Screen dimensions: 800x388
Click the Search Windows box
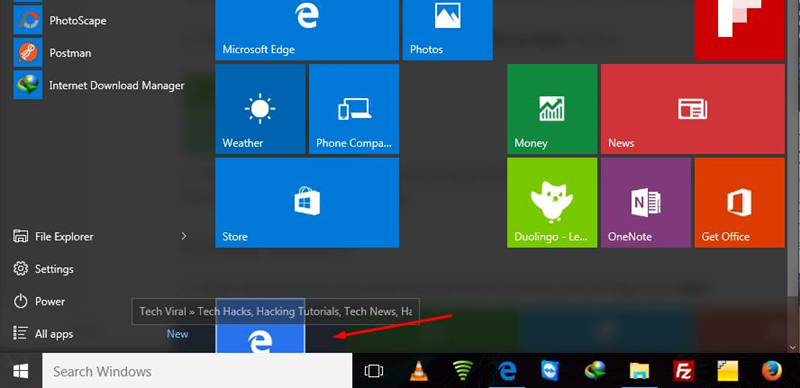click(x=197, y=371)
